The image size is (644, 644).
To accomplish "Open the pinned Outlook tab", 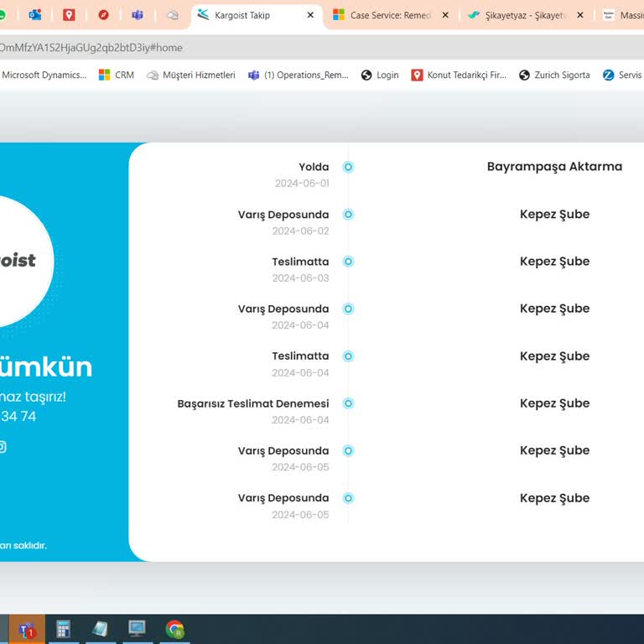I will 35,15.
